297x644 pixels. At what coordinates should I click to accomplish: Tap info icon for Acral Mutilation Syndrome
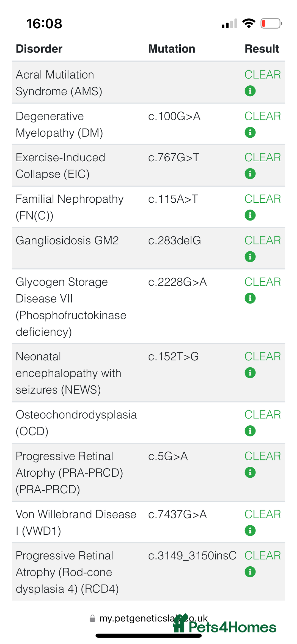point(250,91)
